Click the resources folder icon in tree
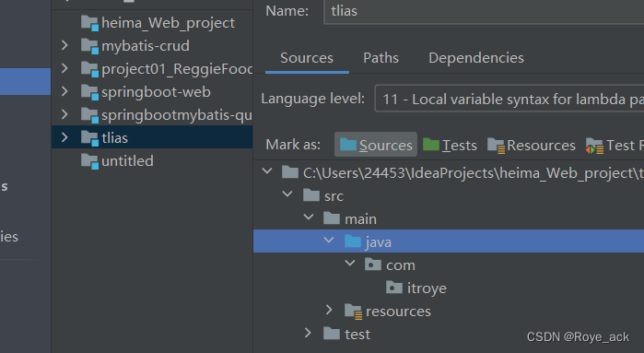The image size is (644, 353). pos(353,312)
